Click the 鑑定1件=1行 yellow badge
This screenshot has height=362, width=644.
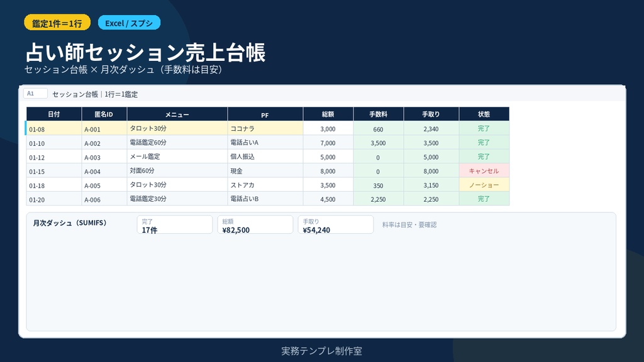click(57, 23)
